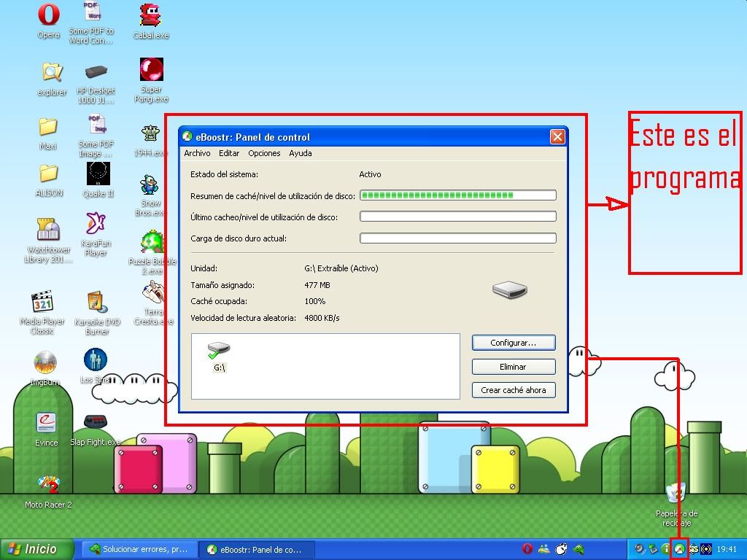
Task: Select eBoostr Panel de control taskbar button
Action: (x=256, y=550)
